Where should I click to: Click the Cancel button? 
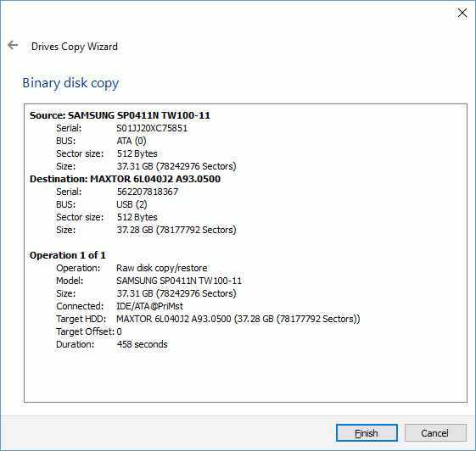click(x=435, y=433)
